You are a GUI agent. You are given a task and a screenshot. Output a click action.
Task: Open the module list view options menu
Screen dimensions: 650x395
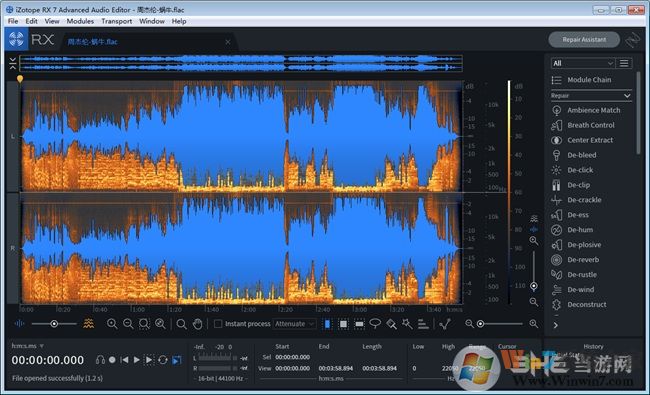click(x=624, y=63)
